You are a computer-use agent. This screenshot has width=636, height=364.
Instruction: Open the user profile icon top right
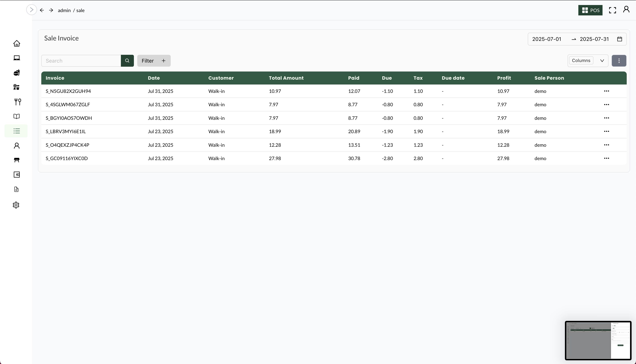pos(626,9)
